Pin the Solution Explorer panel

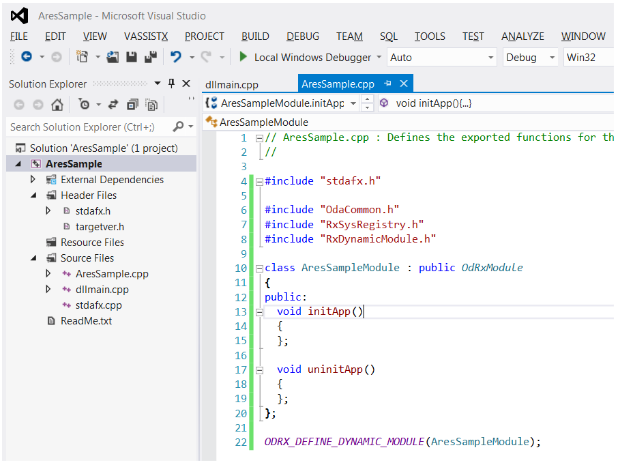click(171, 83)
